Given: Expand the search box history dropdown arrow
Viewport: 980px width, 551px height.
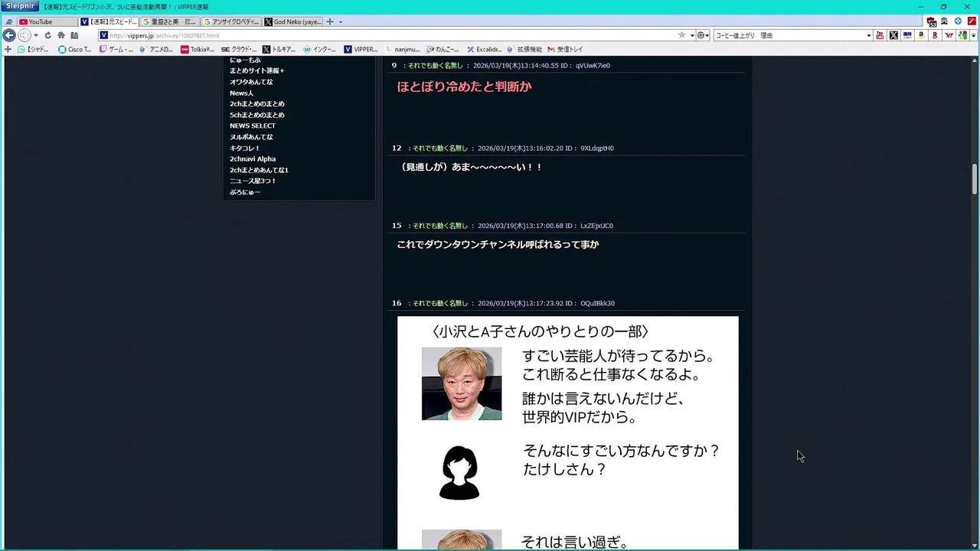Looking at the screenshot, I should coord(868,35).
